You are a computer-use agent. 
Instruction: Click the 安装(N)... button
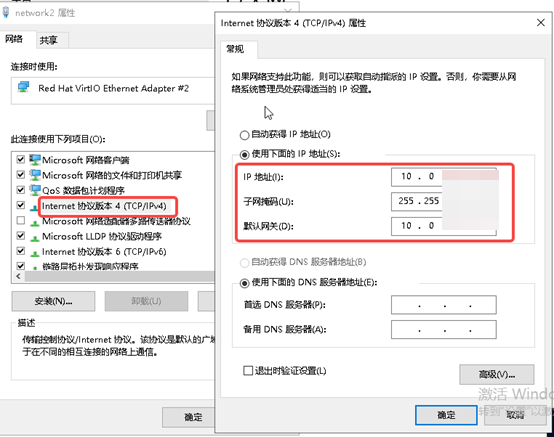tap(53, 301)
